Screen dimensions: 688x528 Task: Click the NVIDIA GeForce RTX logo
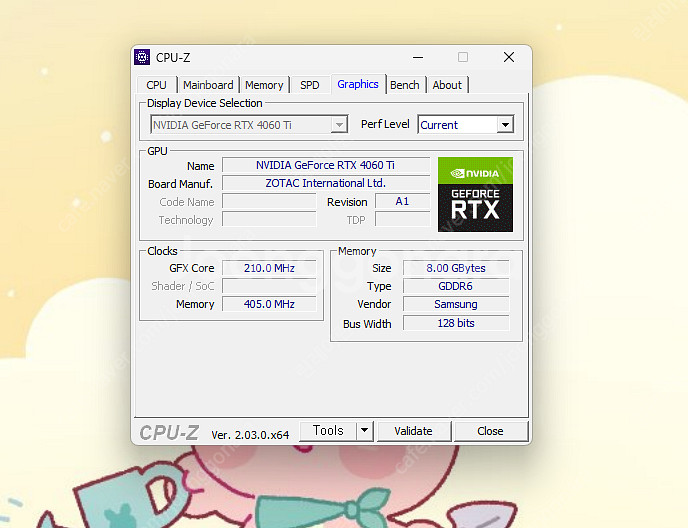pyautogui.click(x=475, y=194)
